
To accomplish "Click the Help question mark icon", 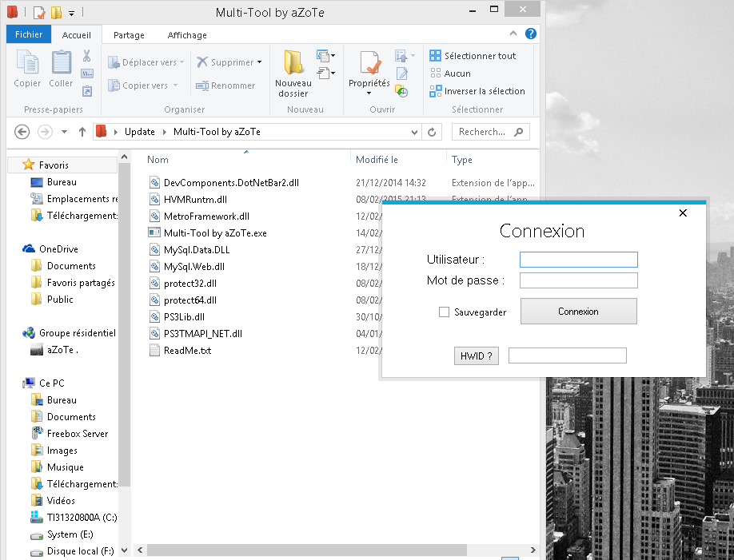I will pyautogui.click(x=530, y=34).
